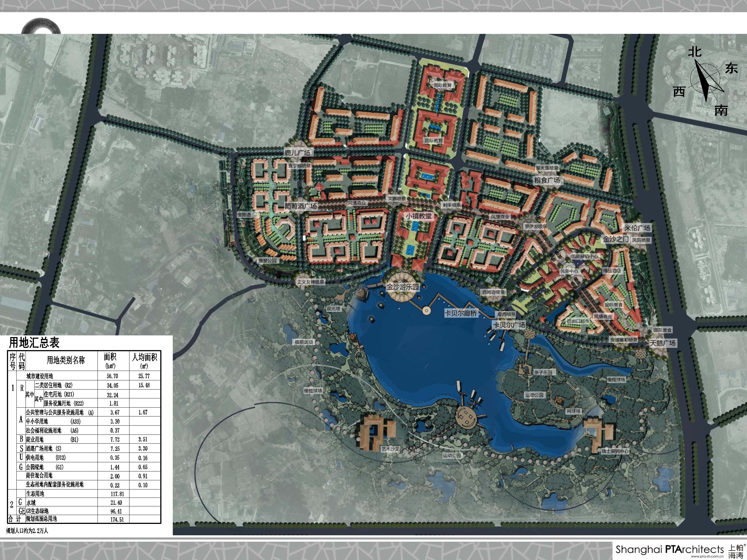Select the 邻里中心 label
The height and width of the screenshot is (560, 747).
click(569, 271)
